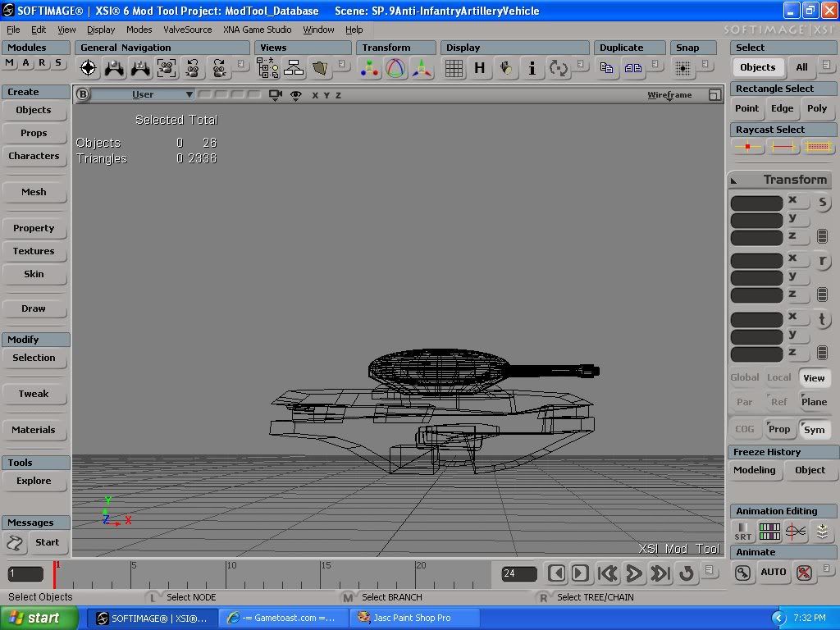Click the Textures button
Viewport: 840px width, 630px height.
[x=34, y=251]
